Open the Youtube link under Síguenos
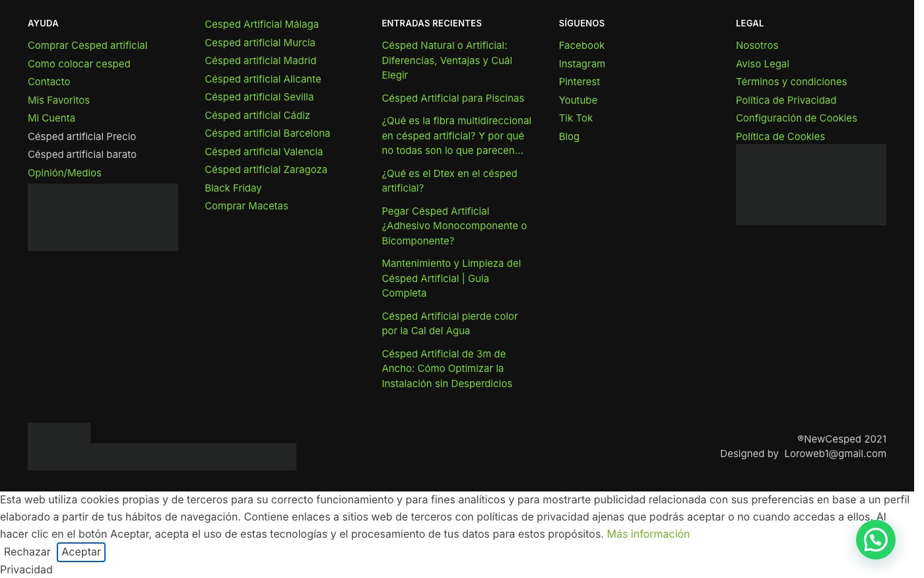 pos(577,100)
